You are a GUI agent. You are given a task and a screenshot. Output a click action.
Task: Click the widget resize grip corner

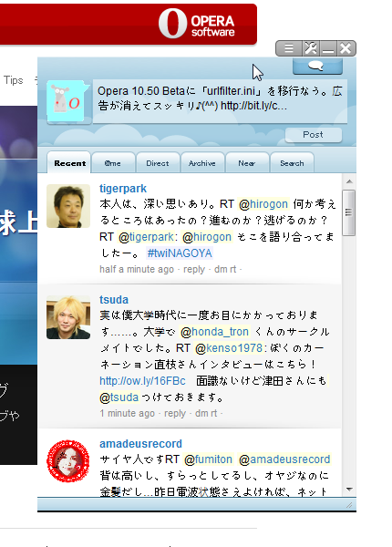pyautogui.click(x=349, y=505)
